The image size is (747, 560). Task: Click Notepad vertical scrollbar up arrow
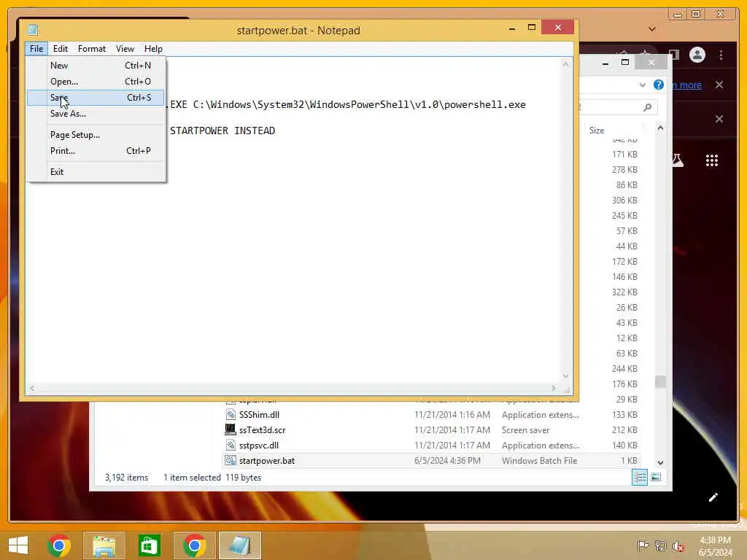pos(565,64)
